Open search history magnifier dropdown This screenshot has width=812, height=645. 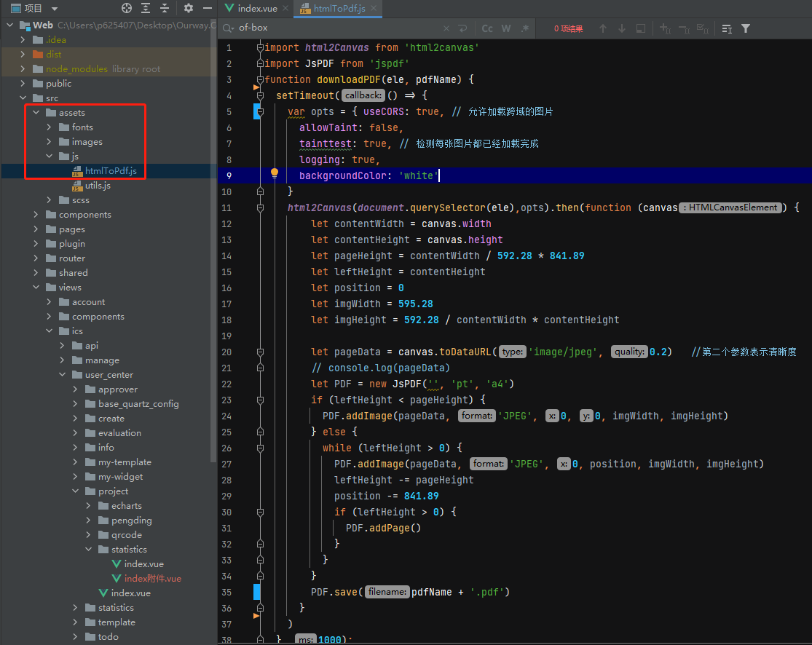pyautogui.click(x=229, y=28)
